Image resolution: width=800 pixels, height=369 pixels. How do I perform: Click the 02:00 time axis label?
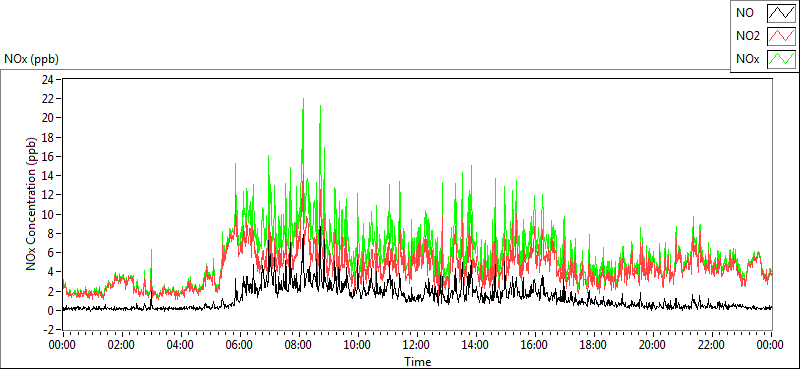click(121, 345)
